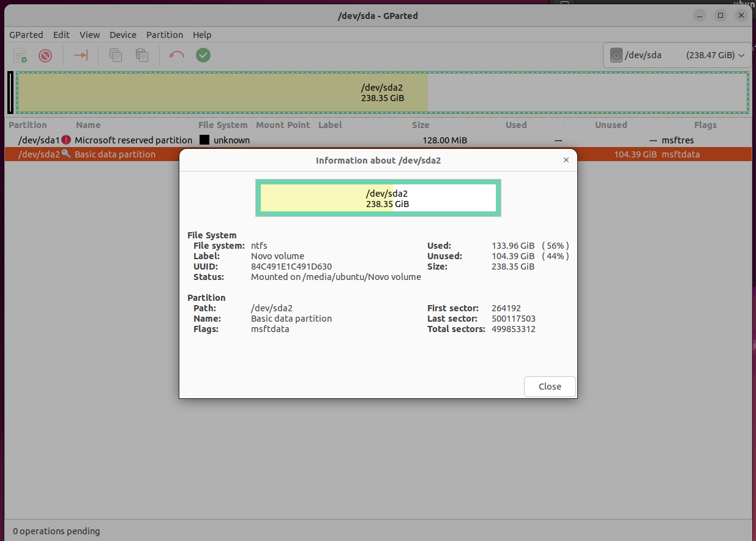Image resolution: width=756 pixels, height=541 pixels.
Task: Click the Paste partition toolbar icon
Action: pos(142,56)
